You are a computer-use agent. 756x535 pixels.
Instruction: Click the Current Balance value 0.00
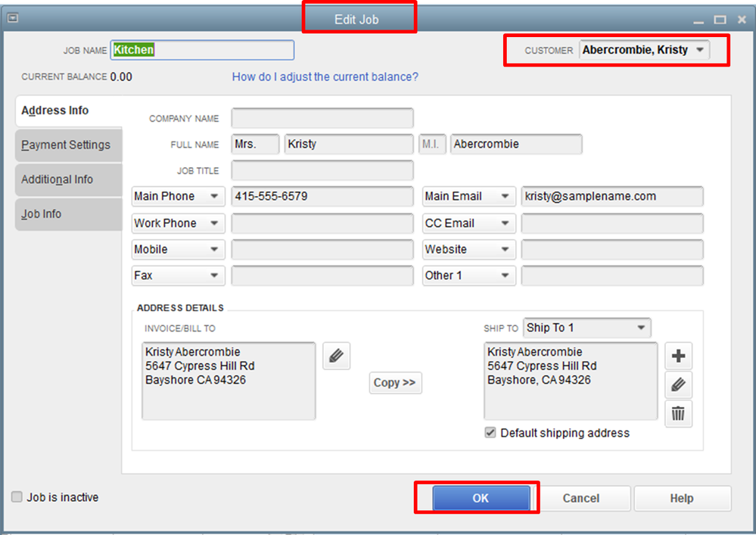(121, 77)
